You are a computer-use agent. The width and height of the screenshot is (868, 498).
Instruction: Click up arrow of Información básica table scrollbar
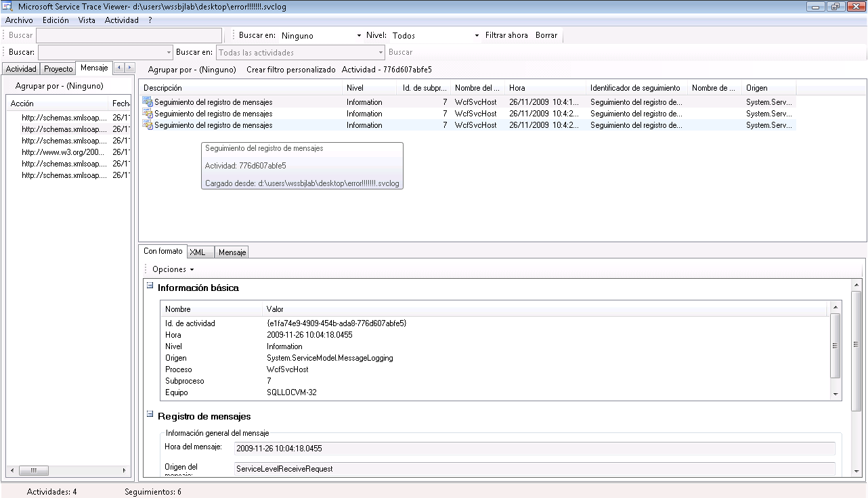pyautogui.click(x=836, y=308)
